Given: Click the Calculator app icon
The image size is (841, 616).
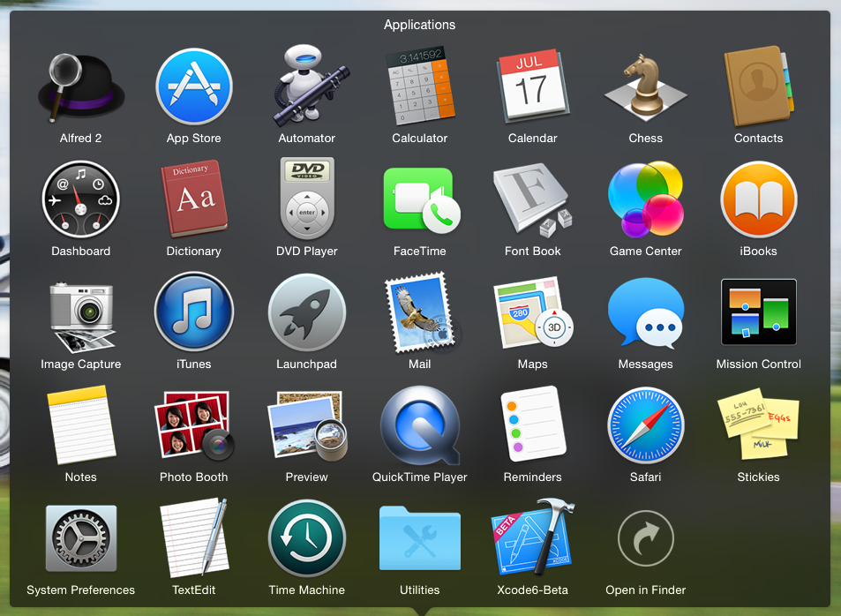Looking at the screenshot, I should tap(420, 86).
